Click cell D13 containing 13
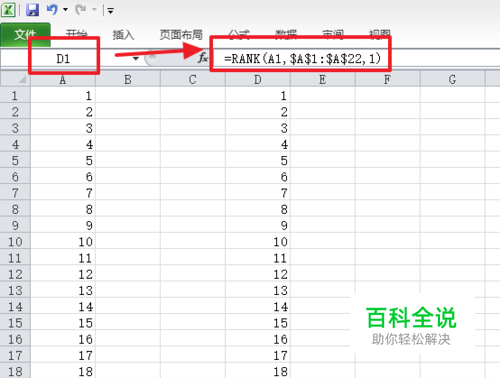 (258, 290)
